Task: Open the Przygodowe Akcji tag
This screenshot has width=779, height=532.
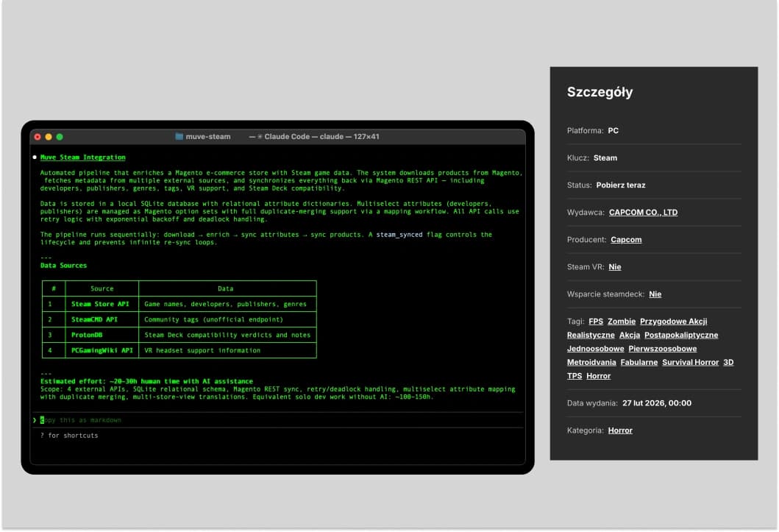Action: click(673, 322)
